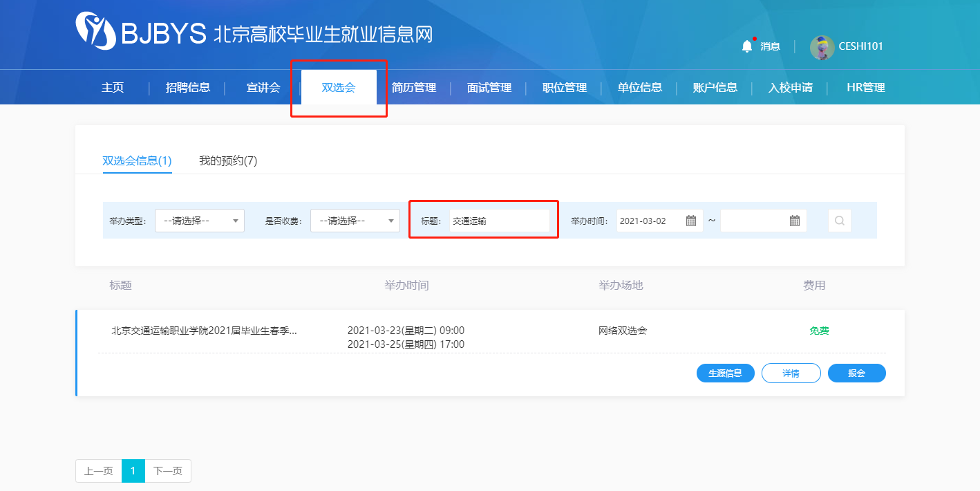Go to 简历管理 in navigation bar

click(x=413, y=88)
